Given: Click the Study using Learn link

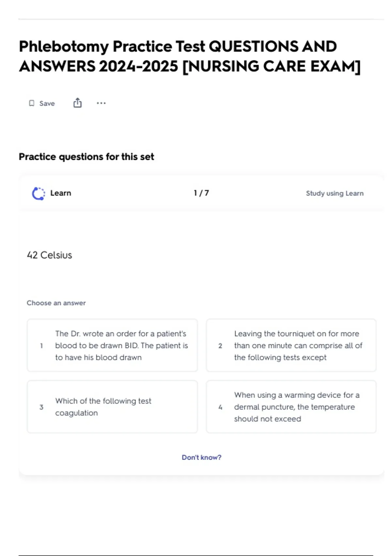Looking at the screenshot, I should click(335, 193).
